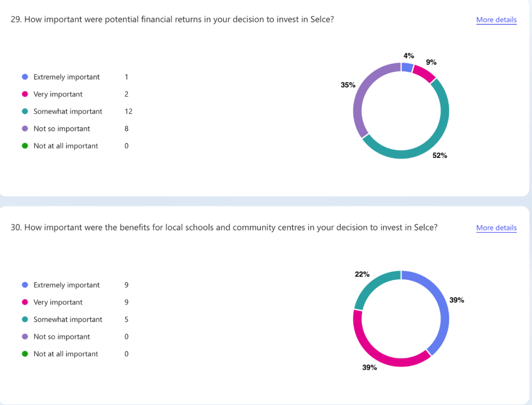The height and width of the screenshot is (405, 532).
Task: Click the 'Somewhat important' legend dot for question 30
Action: point(23,319)
